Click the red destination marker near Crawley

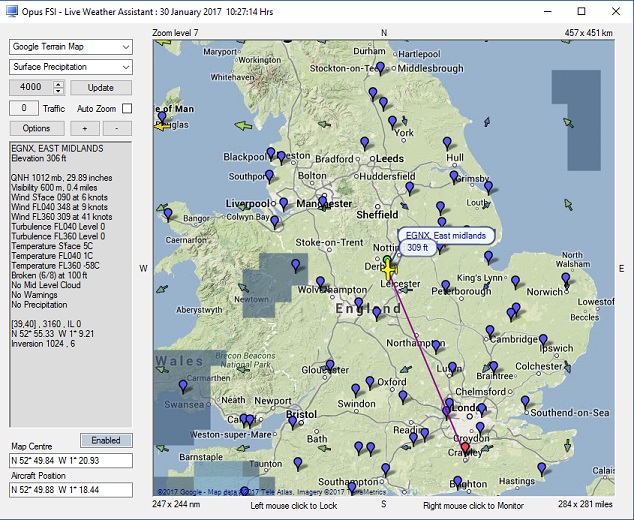(465, 448)
